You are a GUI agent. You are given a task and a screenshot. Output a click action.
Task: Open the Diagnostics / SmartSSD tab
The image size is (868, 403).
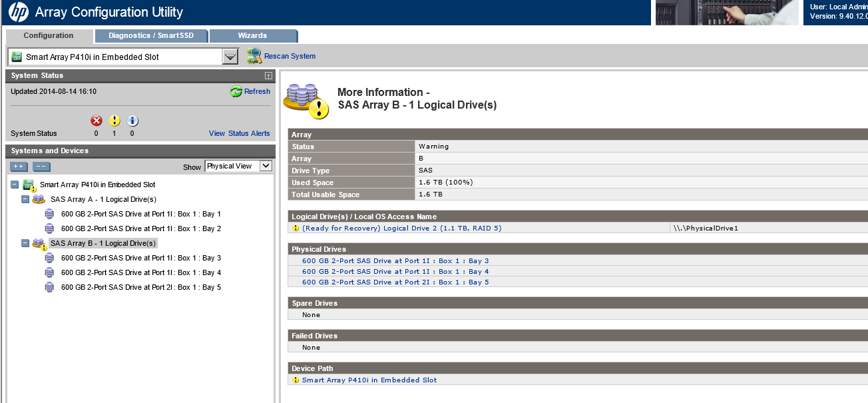151,35
